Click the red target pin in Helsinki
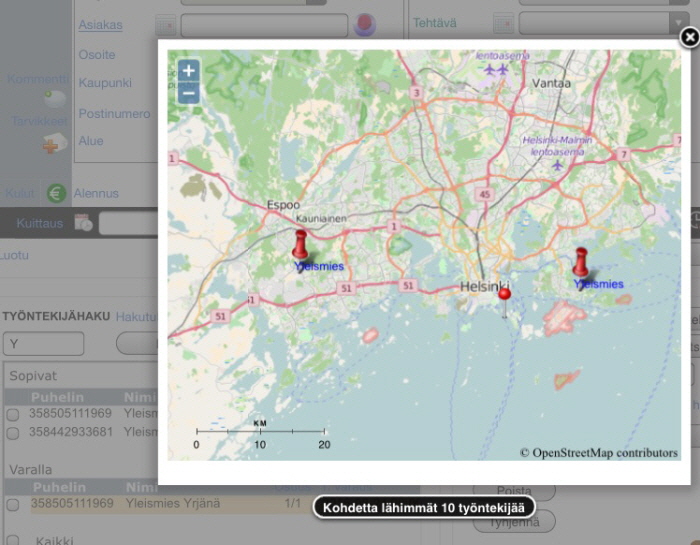Screen dimensions: 700x545 [504, 293]
